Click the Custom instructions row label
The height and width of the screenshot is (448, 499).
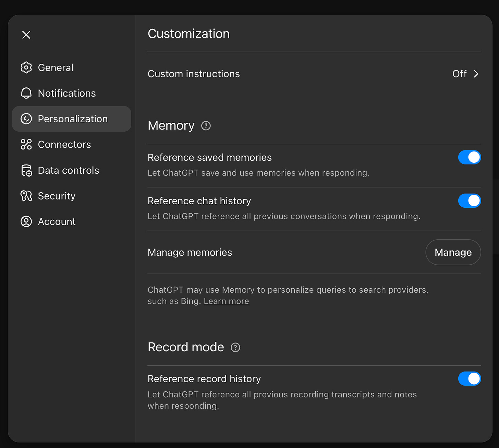pyautogui.click(x=194, y=74)
